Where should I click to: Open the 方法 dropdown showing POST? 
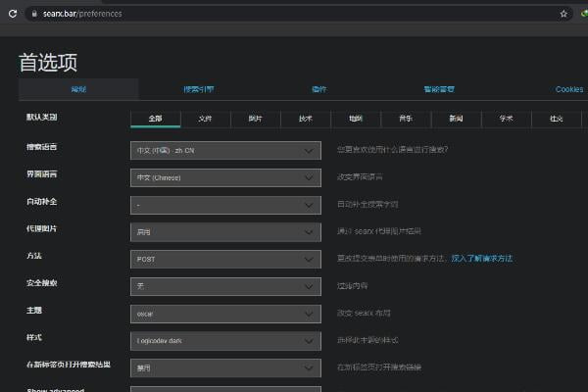click(x=225, y=259)
